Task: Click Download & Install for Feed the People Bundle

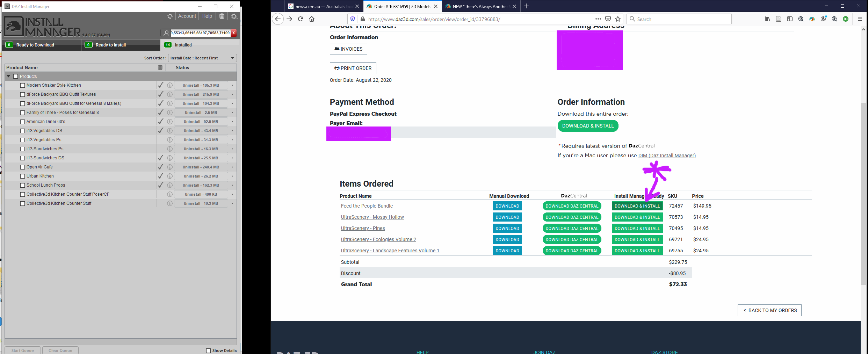Action: pos(637,206)
